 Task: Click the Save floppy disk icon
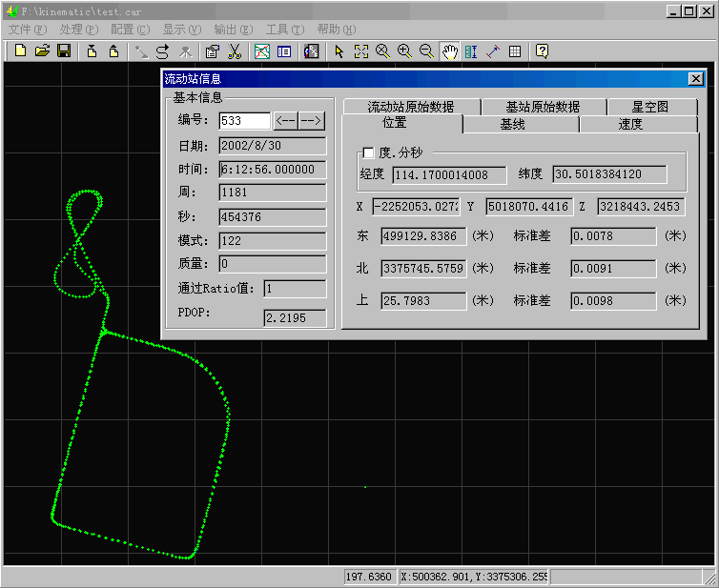(63, 51)
